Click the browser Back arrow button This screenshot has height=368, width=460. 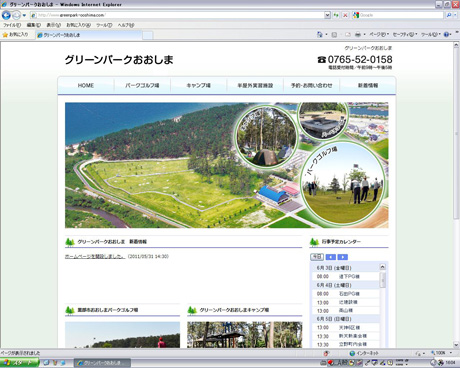(6, 15)
